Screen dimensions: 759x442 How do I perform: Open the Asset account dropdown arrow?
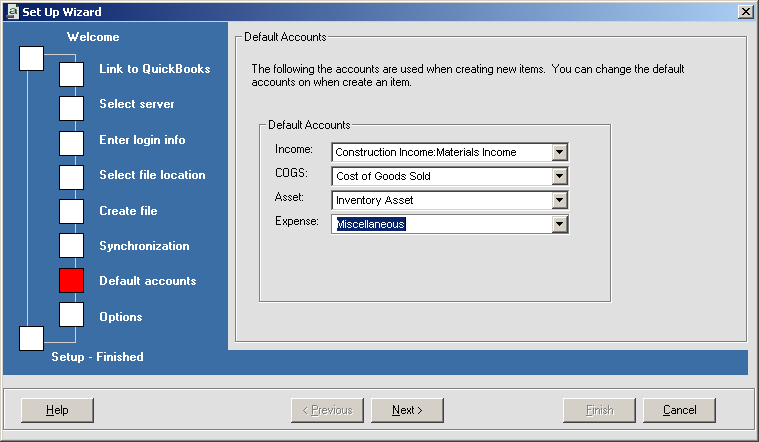click(x=560, y=200)
